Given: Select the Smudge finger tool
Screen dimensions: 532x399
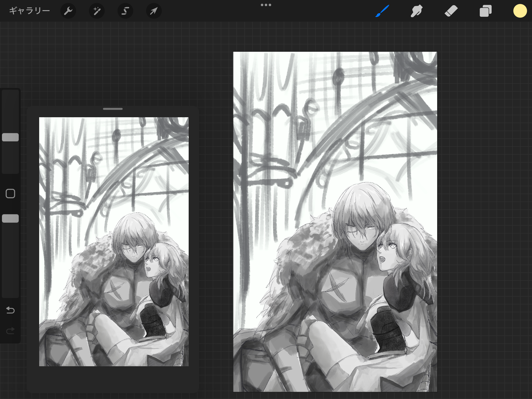Looking at the screenshot, I should [416, 11].
